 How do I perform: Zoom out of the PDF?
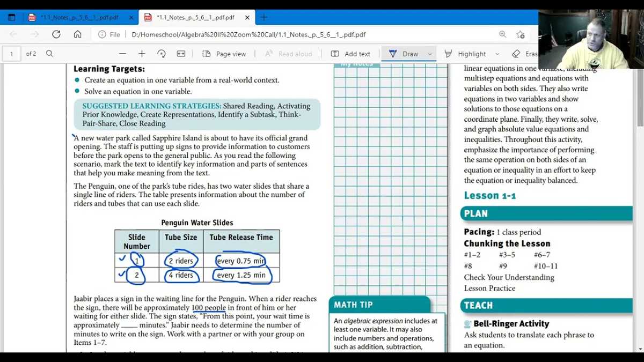pos(122,54)
